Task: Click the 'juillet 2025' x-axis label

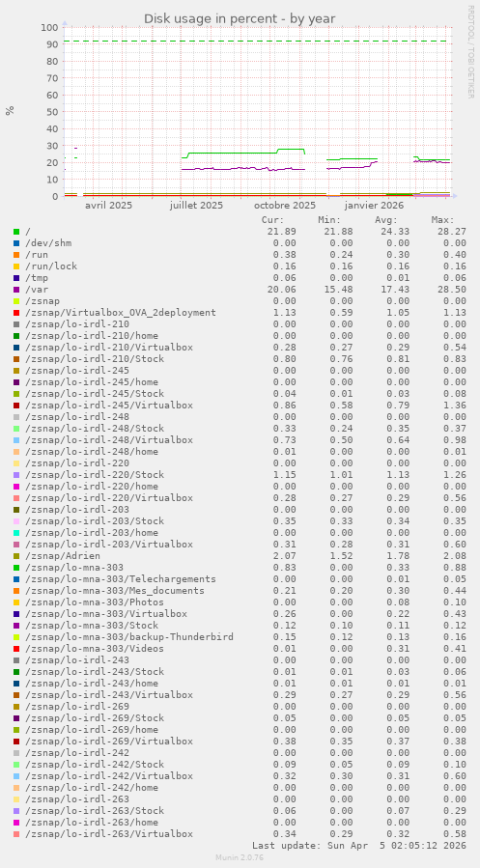Action: coord(196,206)
